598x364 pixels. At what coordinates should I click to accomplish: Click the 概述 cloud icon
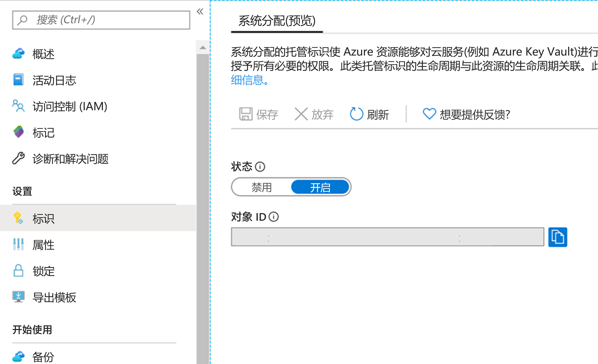coord(18,53)
